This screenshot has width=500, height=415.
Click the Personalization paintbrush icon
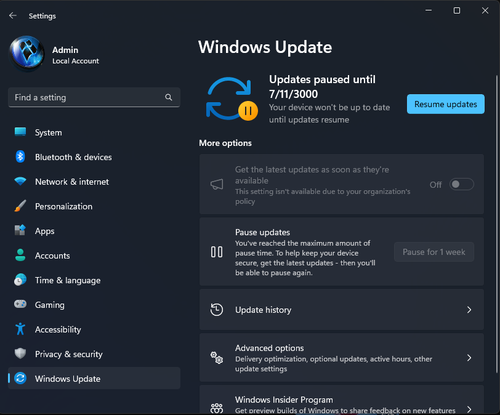[x=20, y=206]
